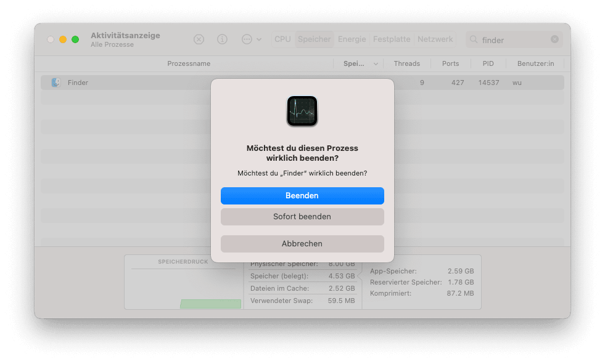Sort by Prozessname column header
The height and width of the screenshot is (364, 605).
coord(189,63)
